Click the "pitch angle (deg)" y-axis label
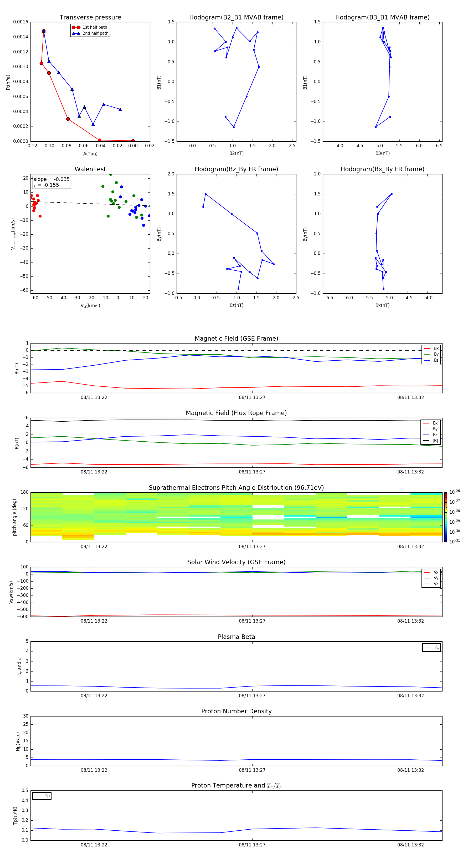The image size is (473, 868). click(x=14, y=517)
